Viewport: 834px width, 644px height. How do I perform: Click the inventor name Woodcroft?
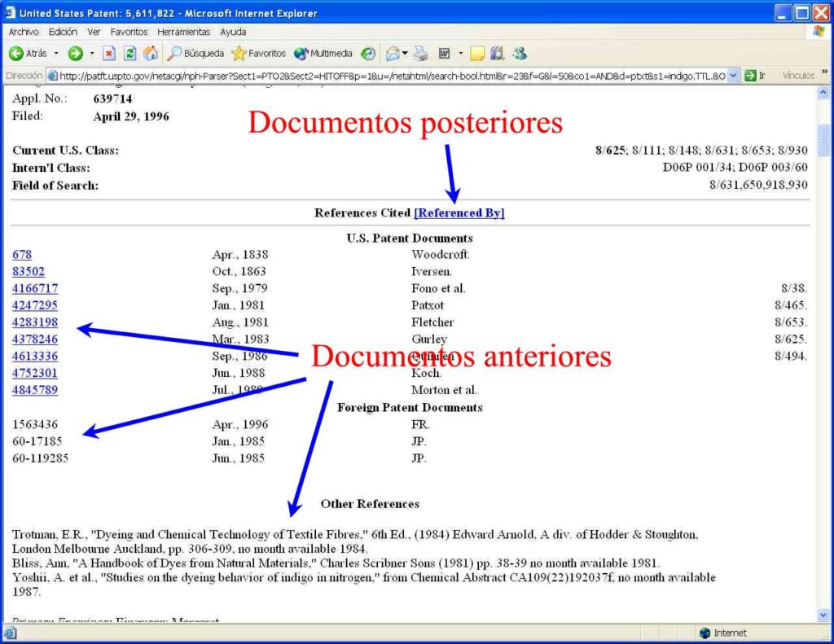coord(441,255)
